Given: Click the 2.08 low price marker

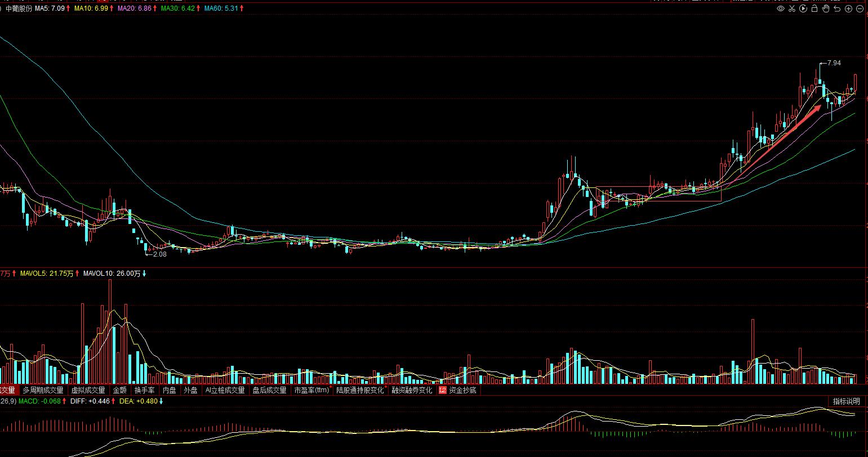Looking at the screenshot, I should 160,254.
